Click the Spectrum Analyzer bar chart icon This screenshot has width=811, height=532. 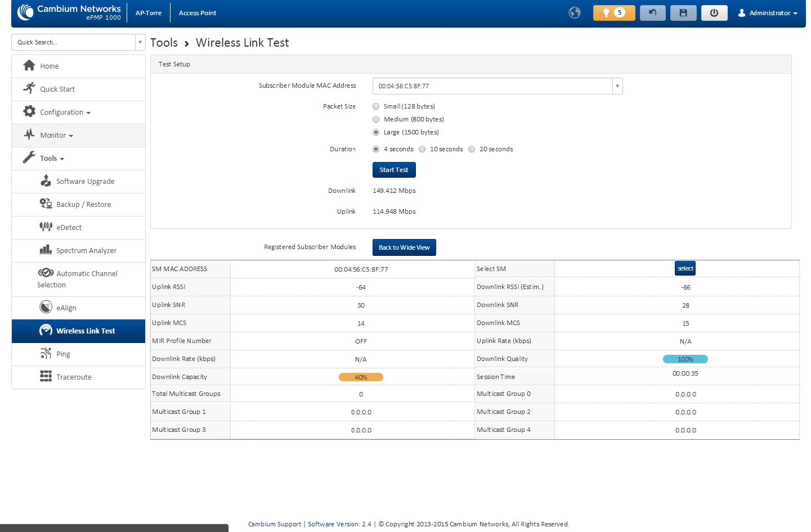tap(46, 250)
